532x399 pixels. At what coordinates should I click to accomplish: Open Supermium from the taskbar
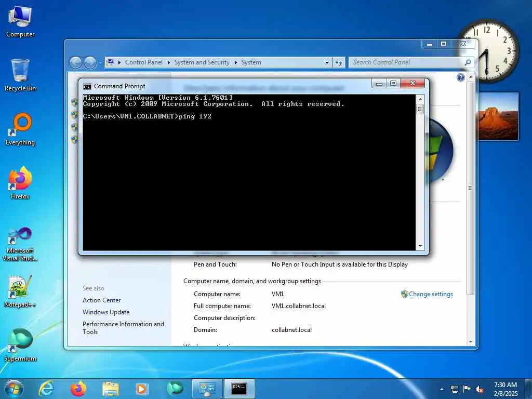point(175,389)
